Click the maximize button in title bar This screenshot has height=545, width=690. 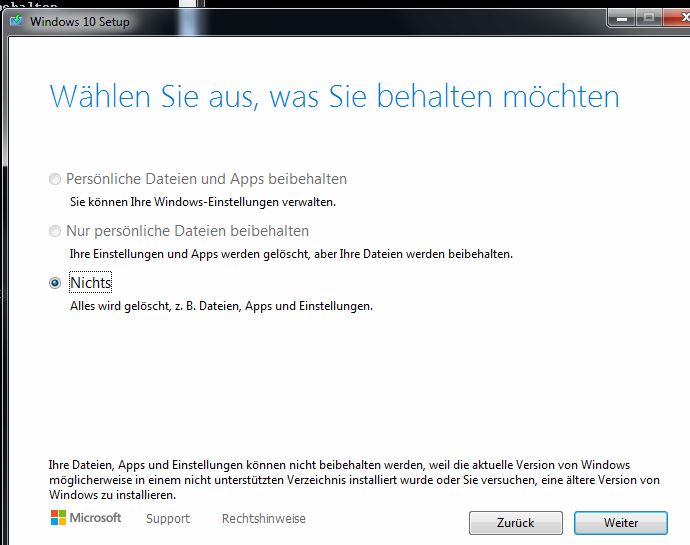pos(648,18)
